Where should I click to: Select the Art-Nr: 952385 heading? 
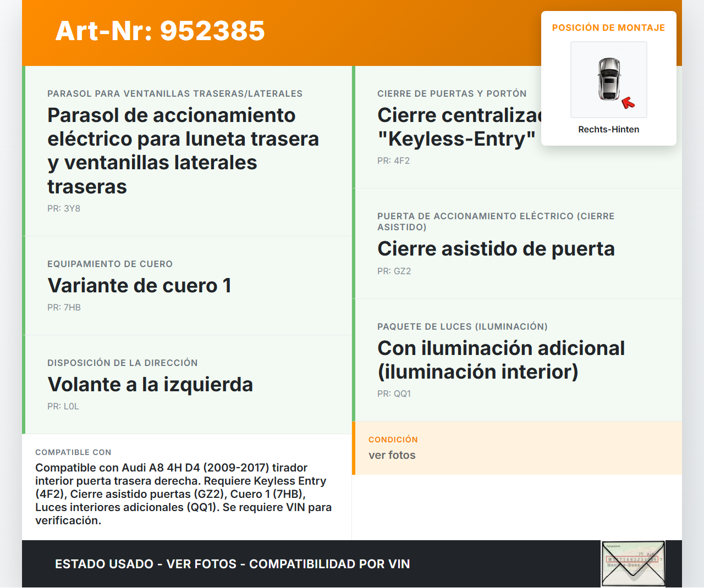(160, 31)
